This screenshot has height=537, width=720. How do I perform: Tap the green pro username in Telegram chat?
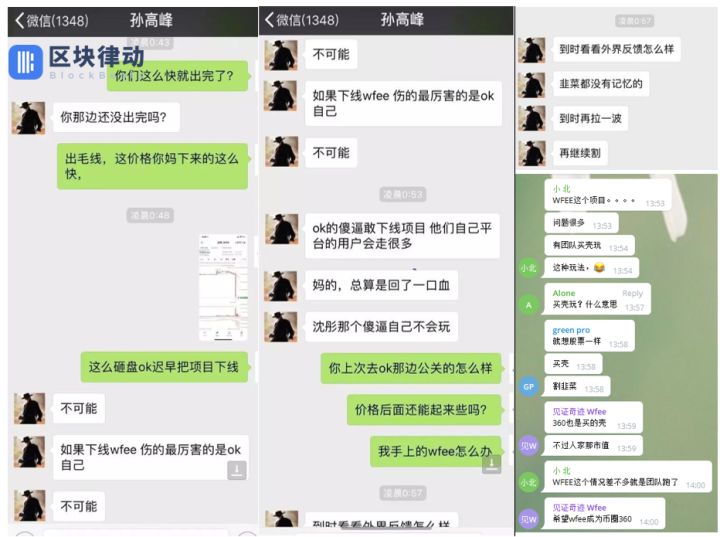pyautogui.click(x=571, y=330)
